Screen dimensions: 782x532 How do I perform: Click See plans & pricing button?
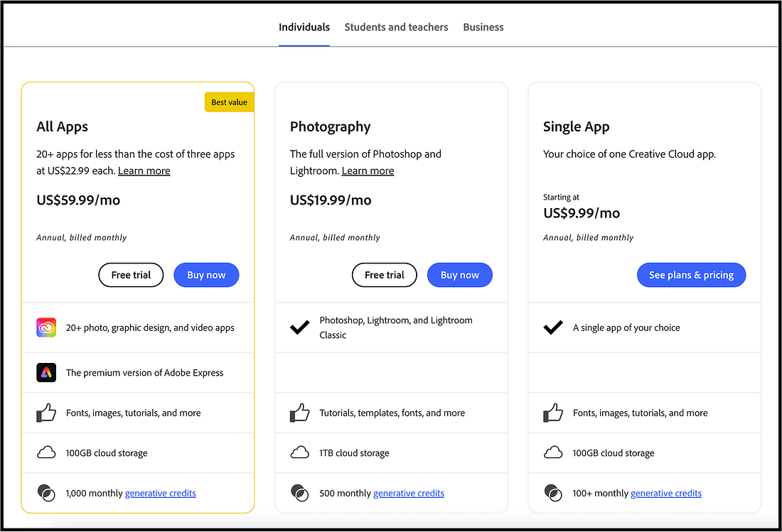click(691, 275)
